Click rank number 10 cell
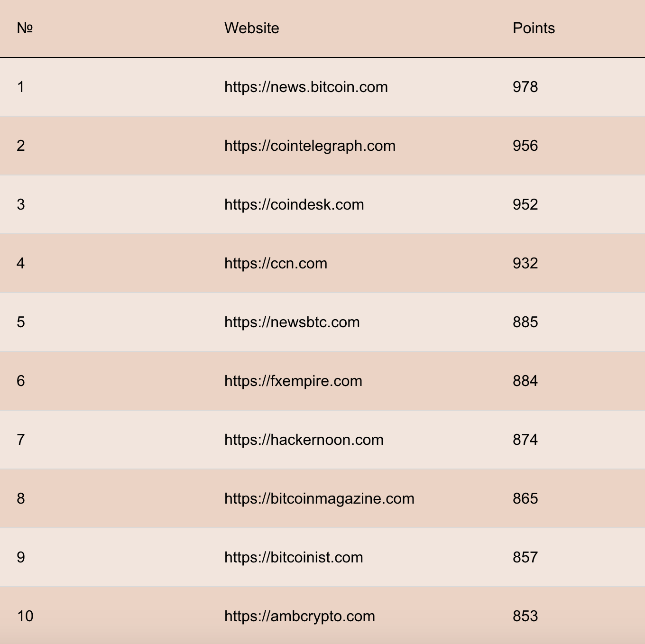This screenshot has height=644, width=645. [x=25, y=616]
